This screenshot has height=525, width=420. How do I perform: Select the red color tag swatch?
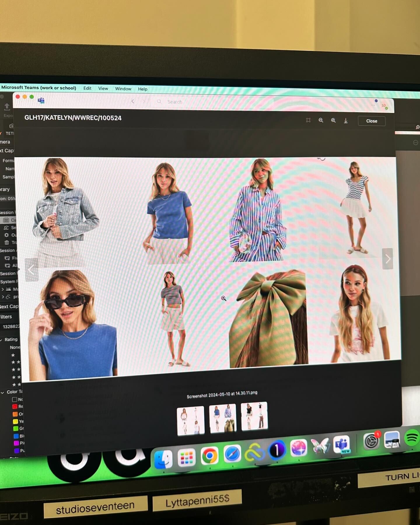pyautogui.click(x=15, y=406)
